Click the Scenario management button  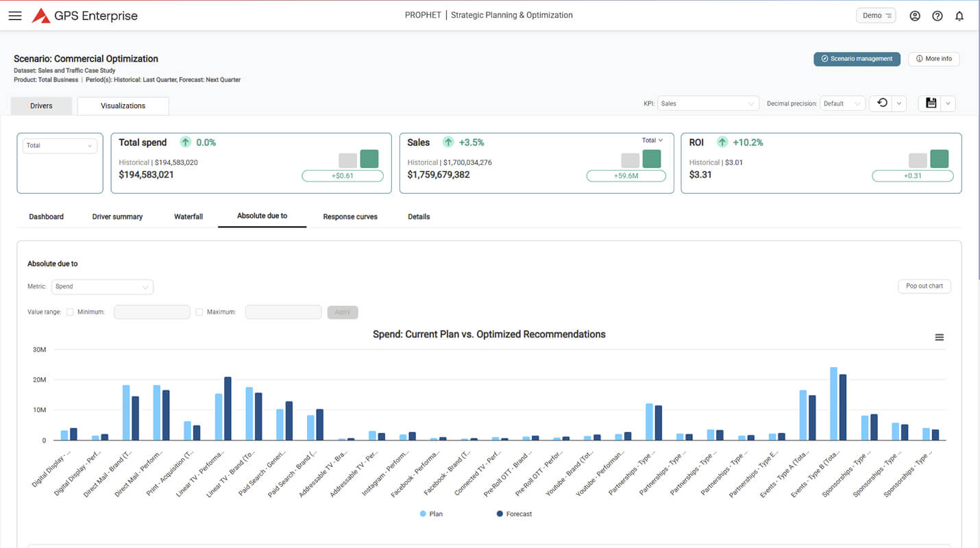coord(857,59)
